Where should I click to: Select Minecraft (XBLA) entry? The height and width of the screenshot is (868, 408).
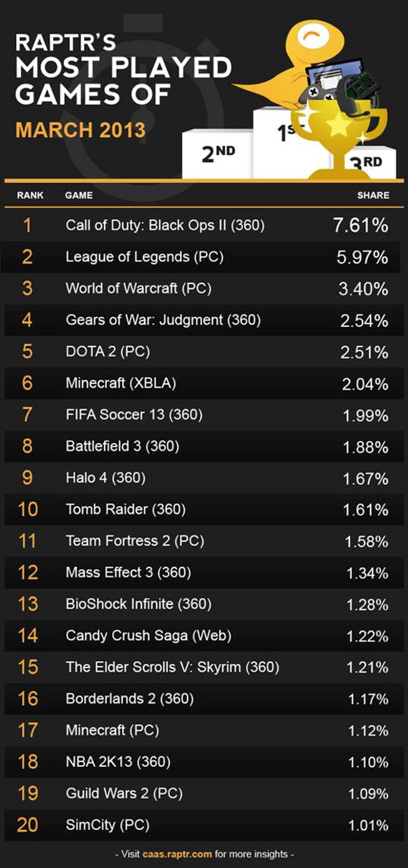[x=204, y=383]
